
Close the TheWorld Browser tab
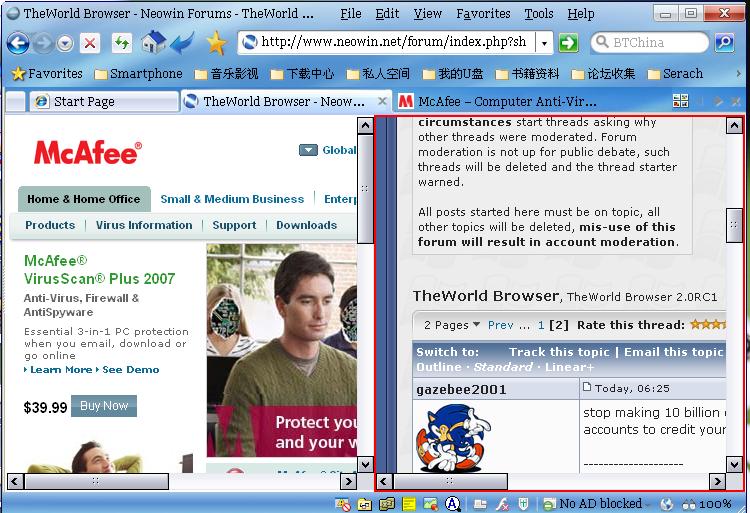(382, 101)
